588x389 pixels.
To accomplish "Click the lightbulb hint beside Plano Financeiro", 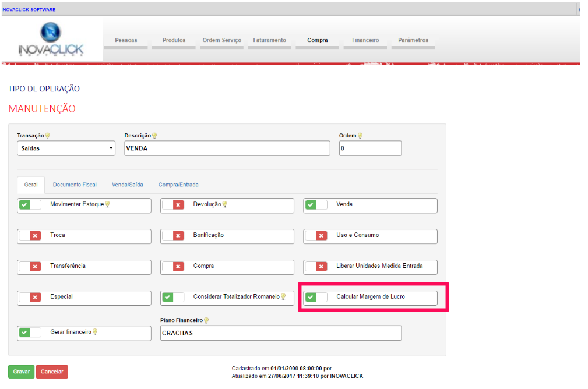I will click(206, 320).
